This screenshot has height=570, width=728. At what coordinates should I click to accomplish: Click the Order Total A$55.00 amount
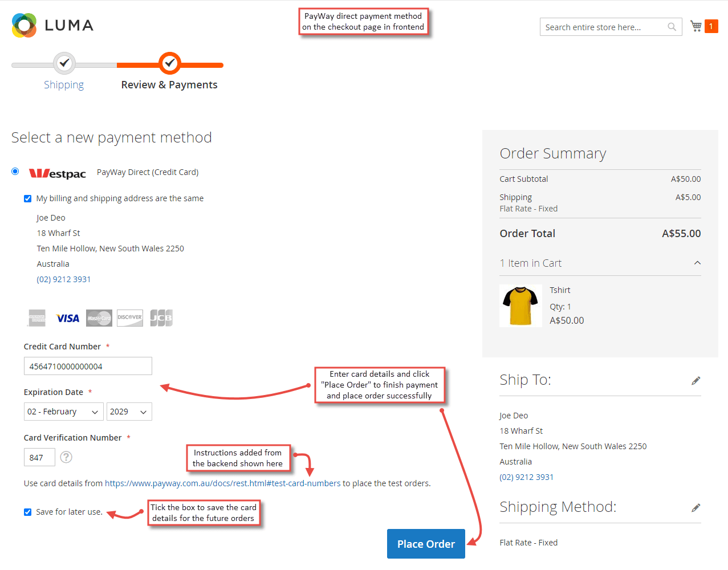point(681,233)
